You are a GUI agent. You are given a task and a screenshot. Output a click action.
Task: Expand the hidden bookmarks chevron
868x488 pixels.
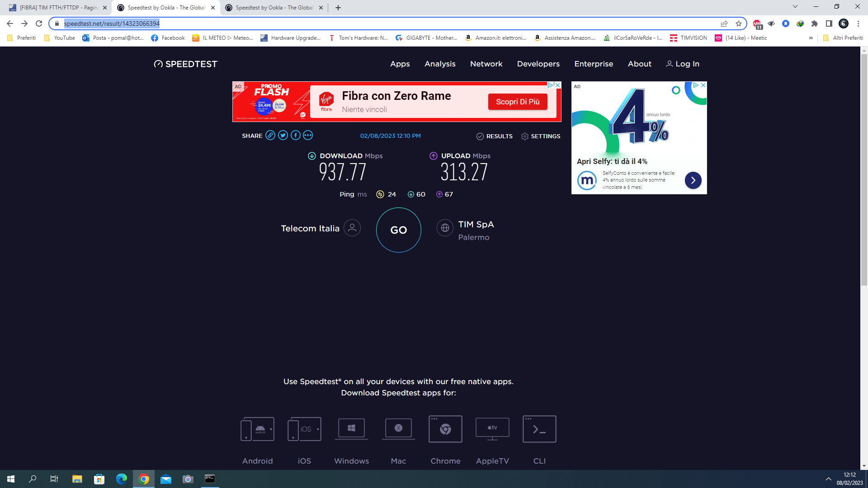pos(811,38)
